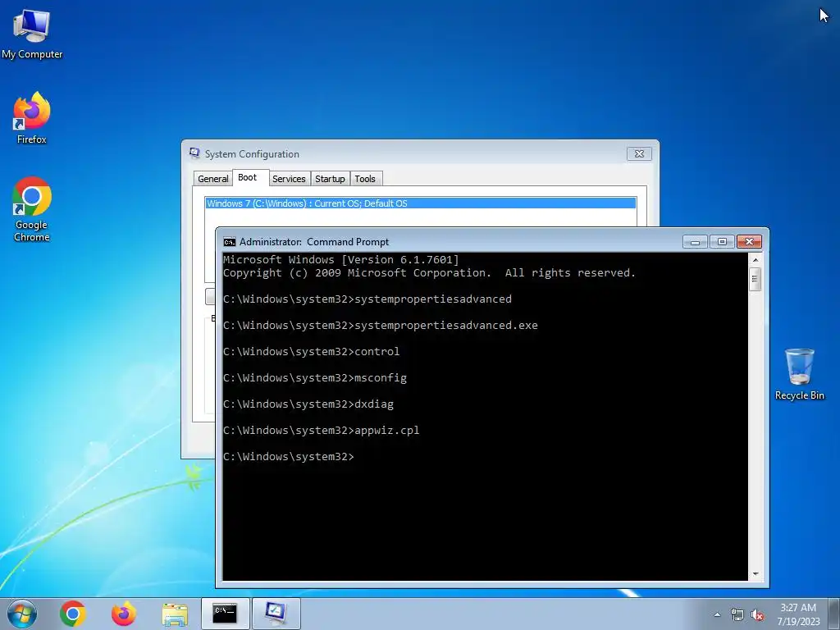The width and height of the screenshot is (840, 630).
Task: Show hidden tray icons arrow
Action: [x=717, y=615]
